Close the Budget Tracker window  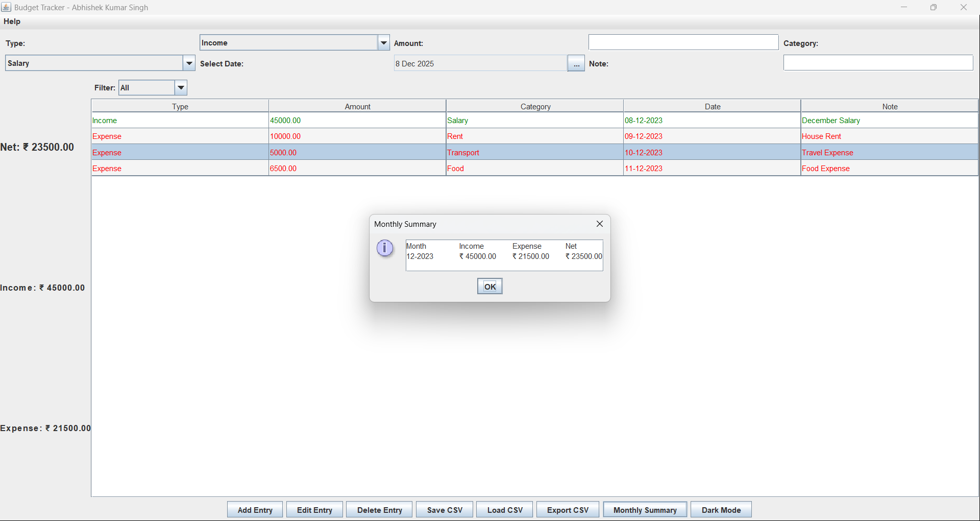[x=964, y=7]
